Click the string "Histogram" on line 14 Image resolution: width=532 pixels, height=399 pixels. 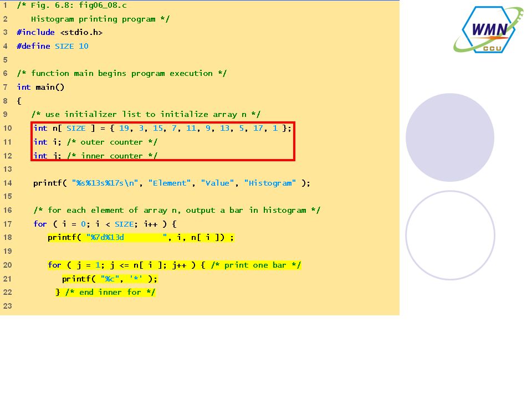click(270, 183)
